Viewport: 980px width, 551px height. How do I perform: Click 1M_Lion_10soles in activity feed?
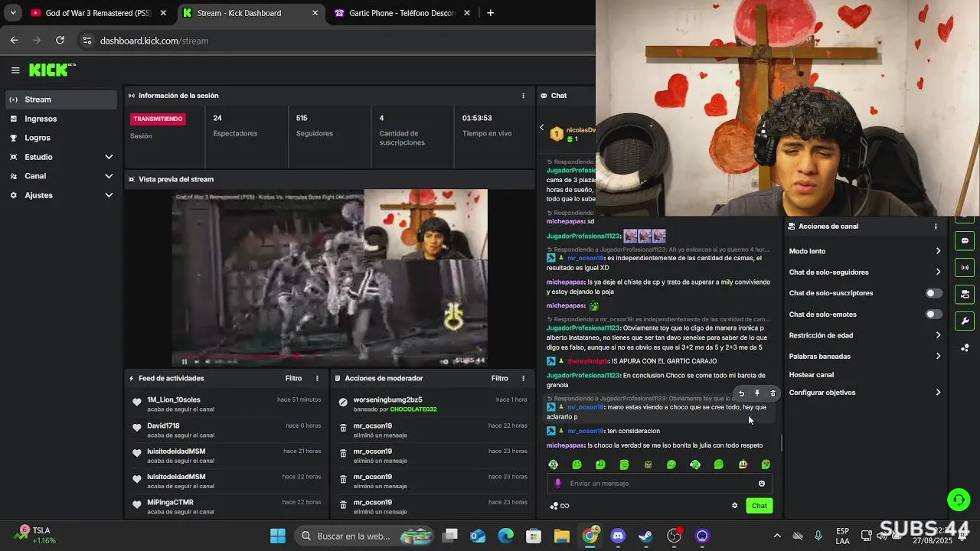click(x=174, y=400)
